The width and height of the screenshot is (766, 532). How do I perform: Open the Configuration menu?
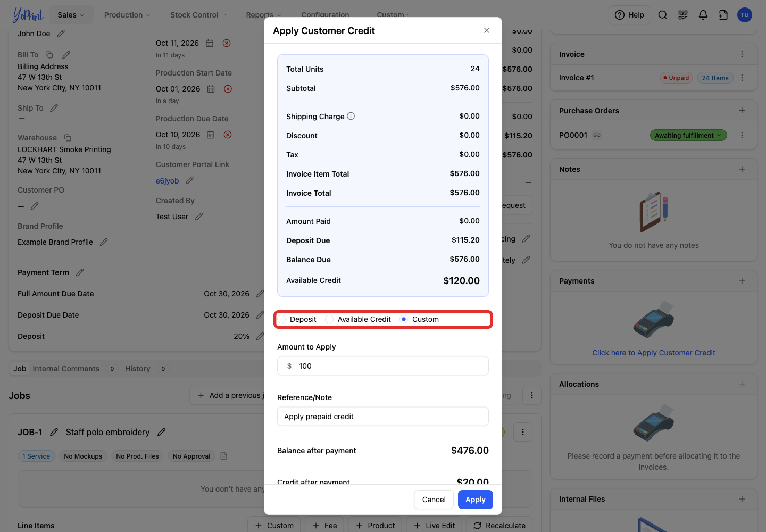pyautogui.click(x=329, y=15)
